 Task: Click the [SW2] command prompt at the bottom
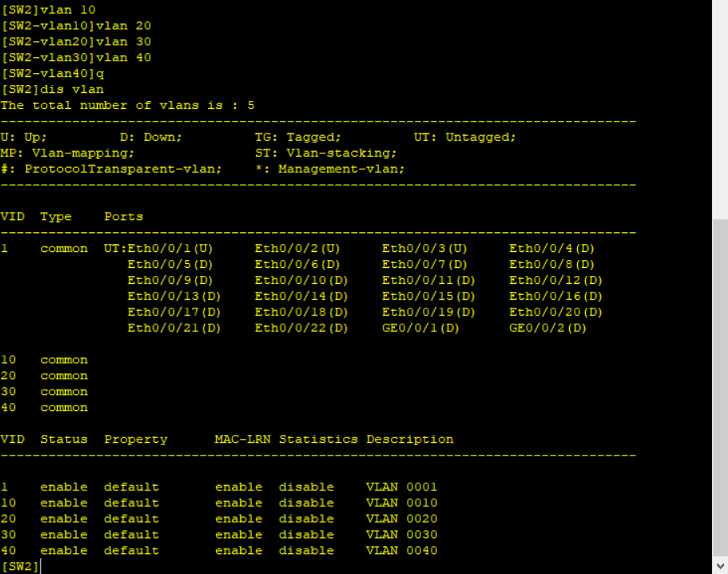pos(21,567)
